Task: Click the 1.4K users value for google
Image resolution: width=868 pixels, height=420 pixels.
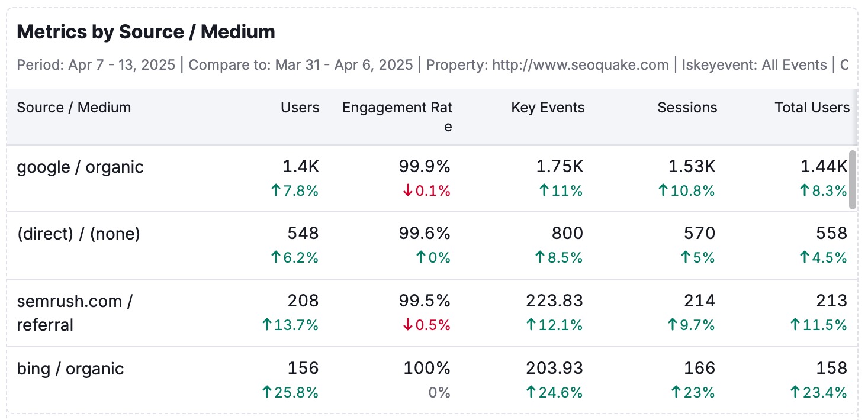Action: [300, 167]
